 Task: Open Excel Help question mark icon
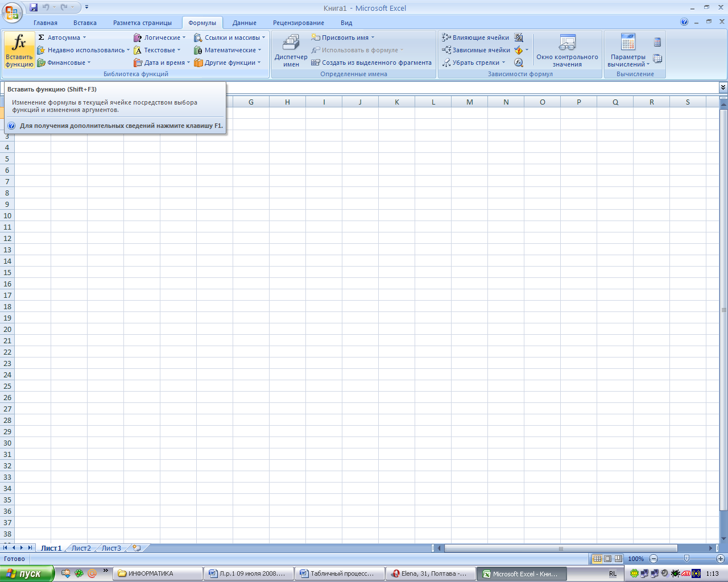[x=684, y=22]
